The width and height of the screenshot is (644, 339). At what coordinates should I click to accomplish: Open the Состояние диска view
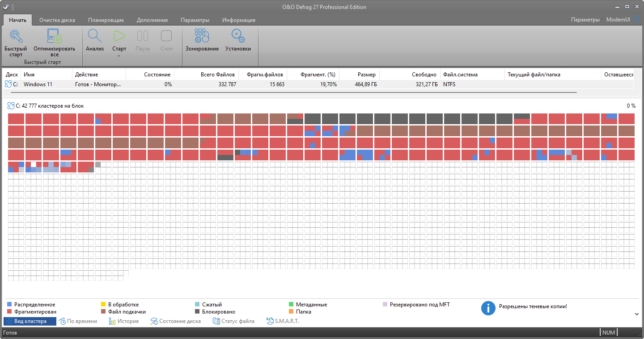click(x=175, y=321)
